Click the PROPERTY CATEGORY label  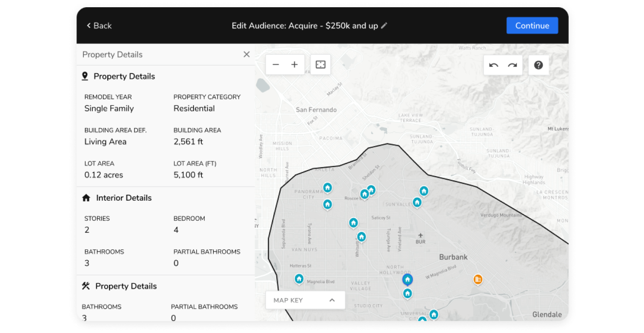(207, 97)
